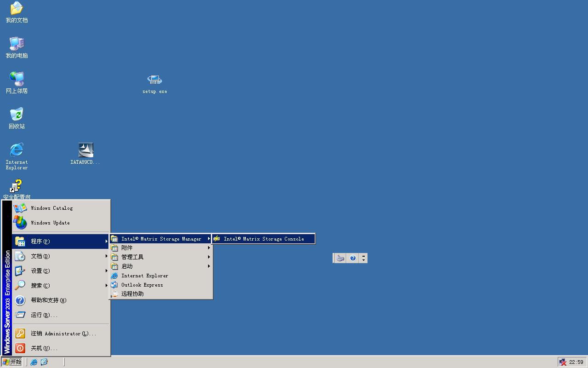The width and height of the screenshot is (588, 368).
Task: Open Intel Matrix Storage Console menu entry
Action: tap(264, 239)
